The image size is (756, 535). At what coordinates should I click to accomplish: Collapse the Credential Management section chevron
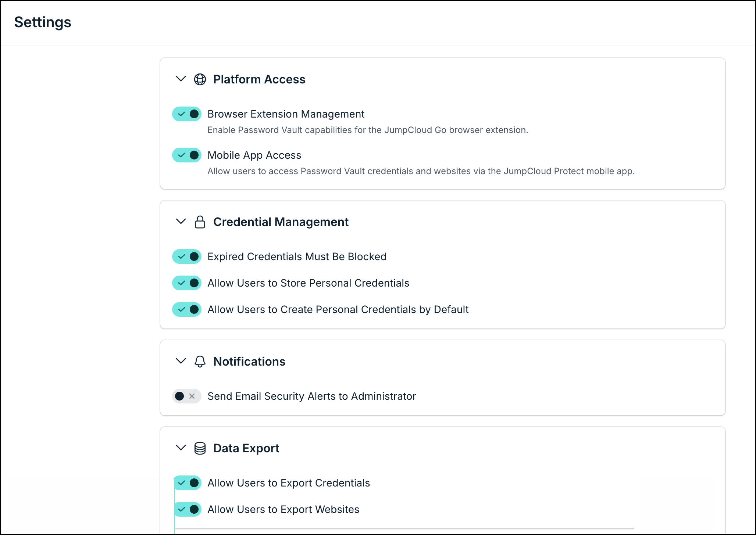181,222
